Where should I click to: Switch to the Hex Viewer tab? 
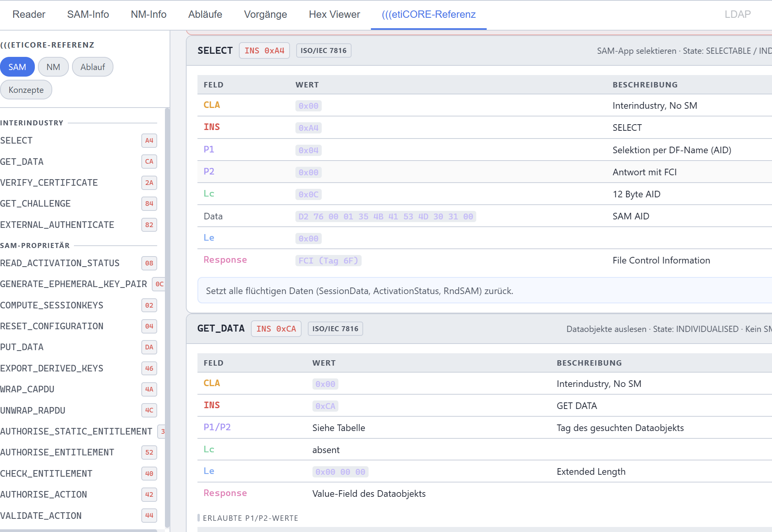335,14
